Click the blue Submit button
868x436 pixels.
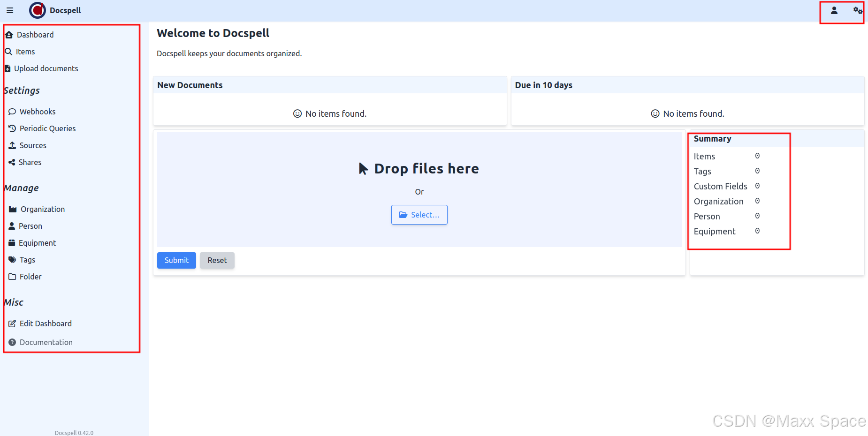pyautogui.click(x=176, y=260)
